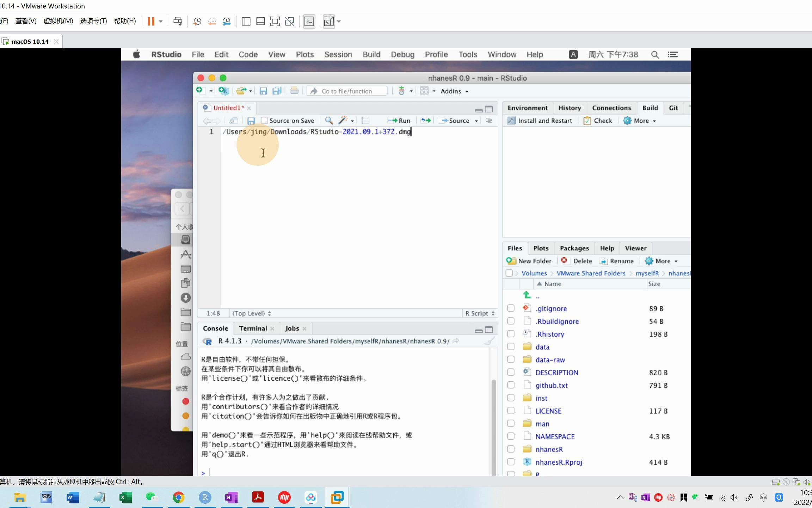Toggle Source on Save checkbox
This screenshot has height=508, width=812.
click(x=264, y=121)
